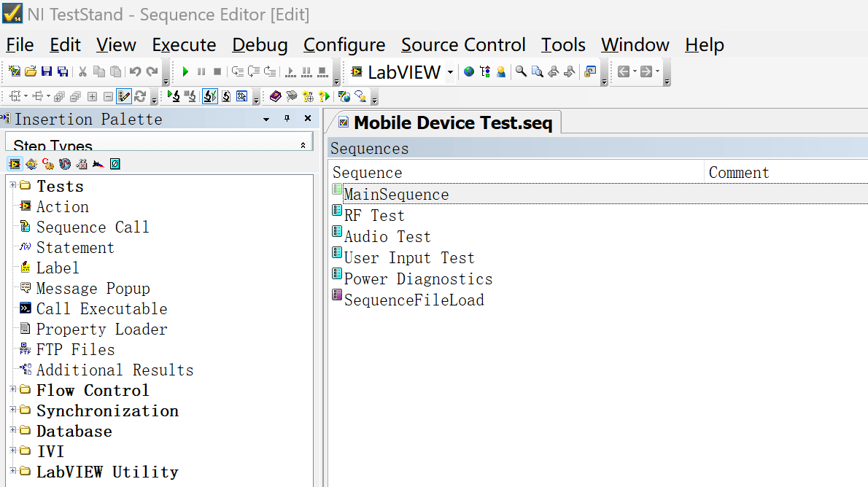This screenshot has width=868, height=487.
Task: Expand the Flow Control category
Action: [12, 390]
